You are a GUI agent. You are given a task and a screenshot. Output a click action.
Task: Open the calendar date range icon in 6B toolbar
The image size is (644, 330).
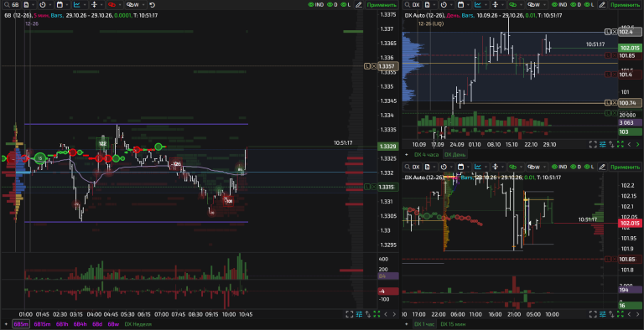[x=60, y=5]
